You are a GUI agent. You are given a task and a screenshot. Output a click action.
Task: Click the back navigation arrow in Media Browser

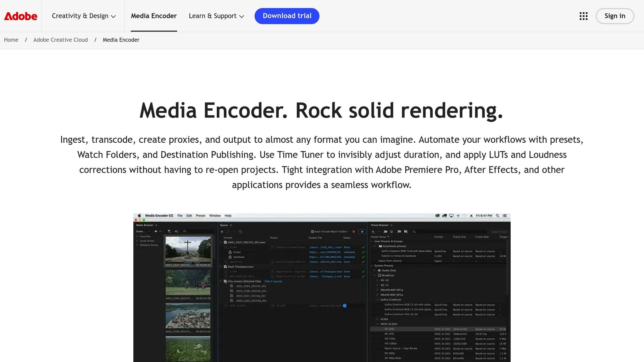pos(156,231)
